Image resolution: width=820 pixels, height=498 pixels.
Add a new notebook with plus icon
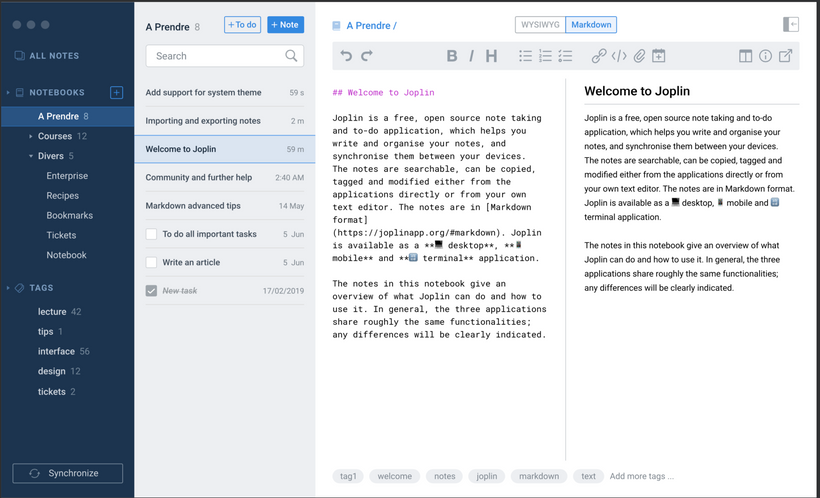(116, 93)
